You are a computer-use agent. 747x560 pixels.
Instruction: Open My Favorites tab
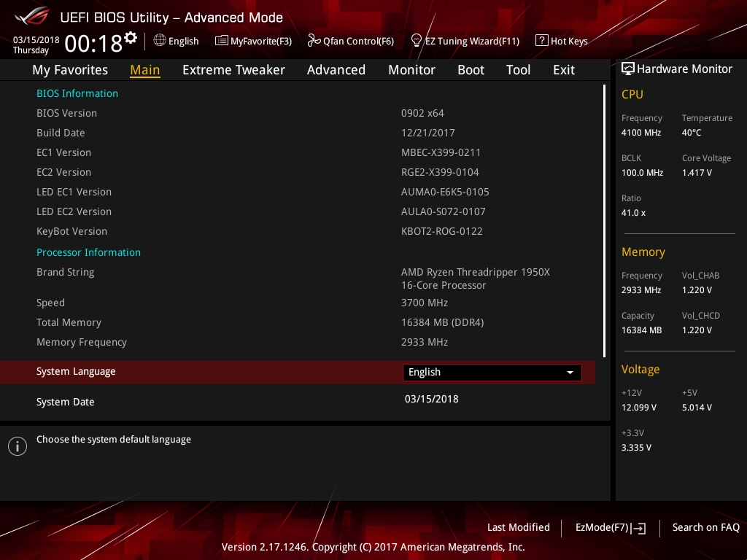pos(70,70)
